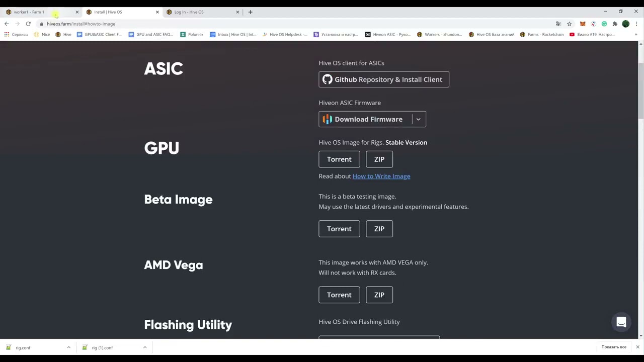The width and height of the screenshot is (644, 362).
Task: Download the Beta Image ZIP
Action: (x=379, y=229)
